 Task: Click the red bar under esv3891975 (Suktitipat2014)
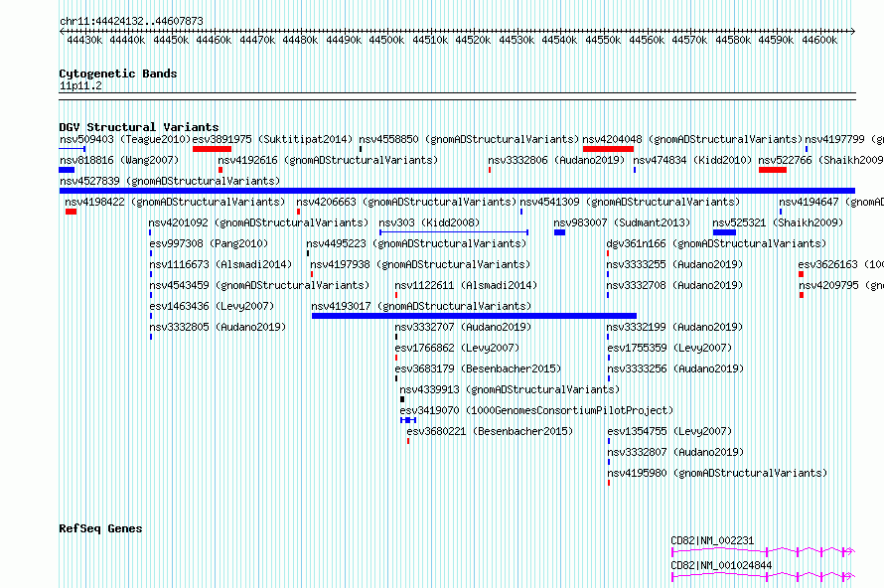point(212,149)
